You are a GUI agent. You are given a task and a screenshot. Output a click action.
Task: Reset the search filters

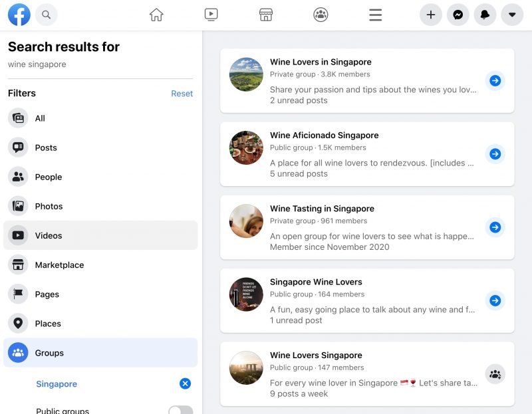pos(182,94)
